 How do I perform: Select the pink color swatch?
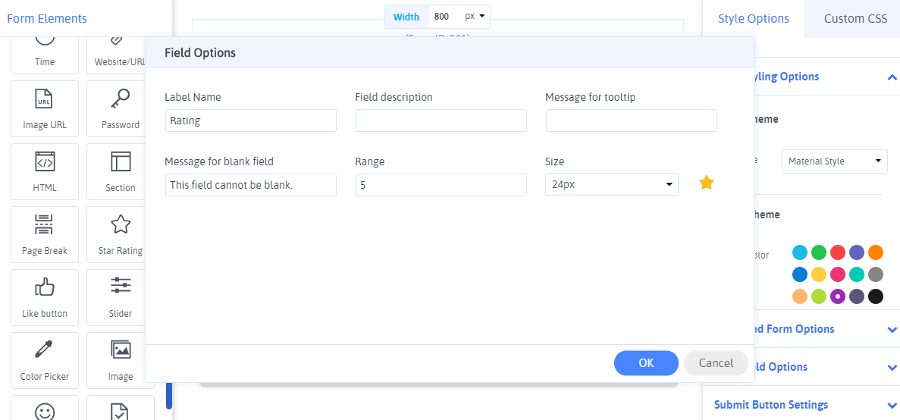tap(837, 274)
